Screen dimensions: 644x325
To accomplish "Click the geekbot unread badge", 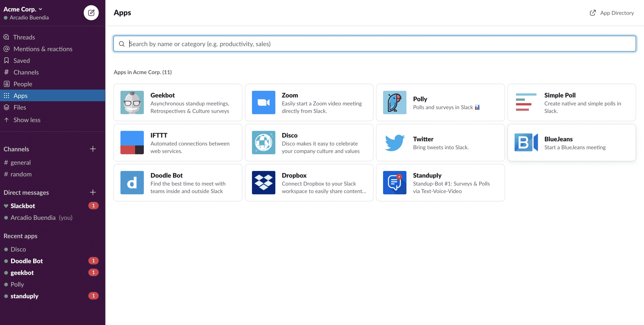I will (x=93, y=272).
